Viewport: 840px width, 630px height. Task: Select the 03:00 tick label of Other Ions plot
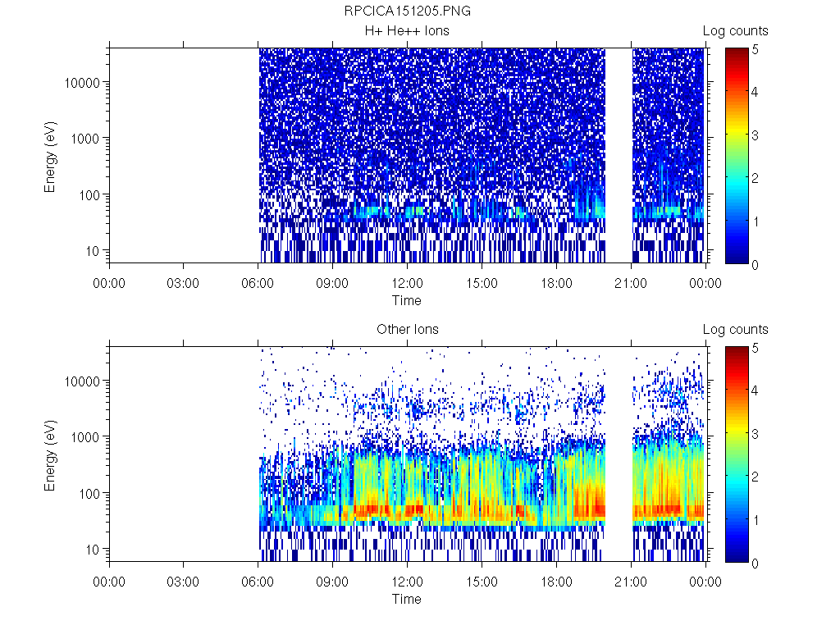point(183,582)
